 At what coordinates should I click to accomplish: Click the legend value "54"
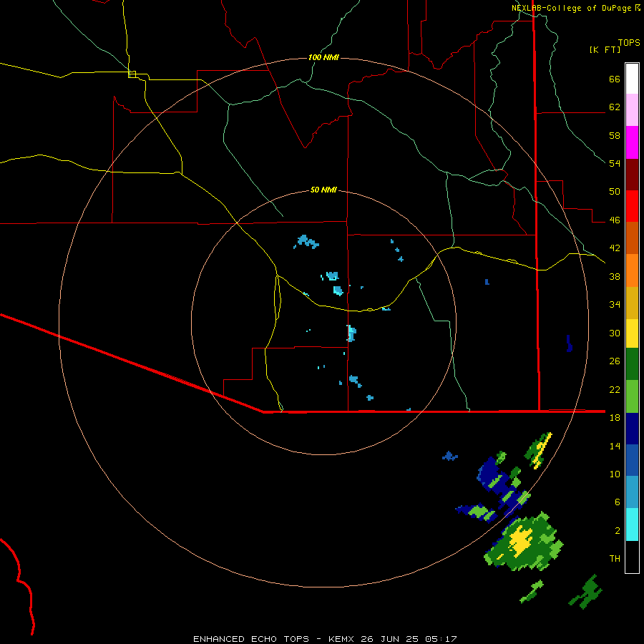pyautogui.click(x=615, y=163)
